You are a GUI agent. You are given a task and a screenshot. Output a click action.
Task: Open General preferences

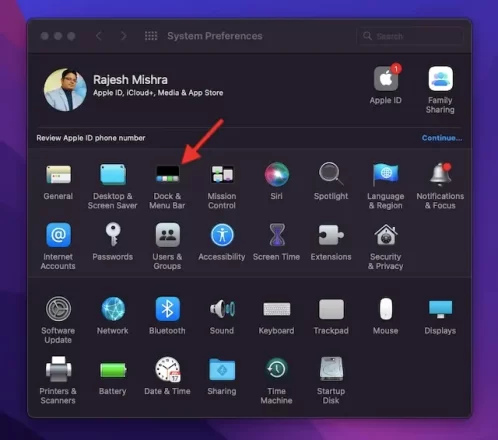click(58, 175)
